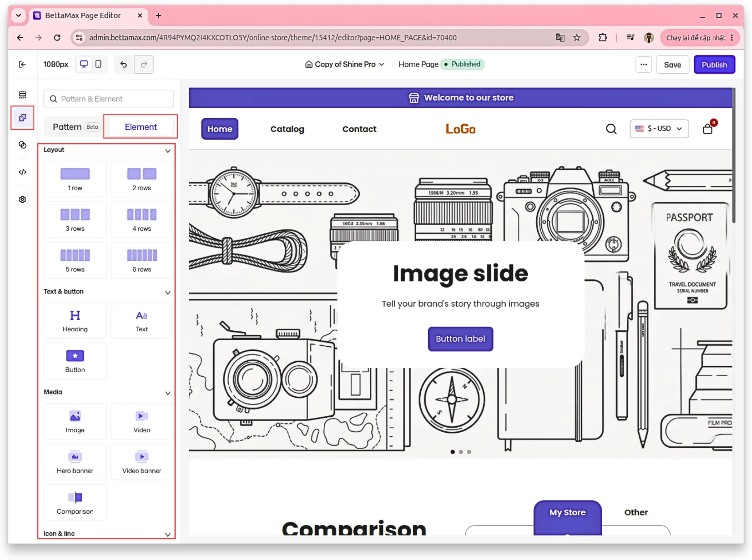Insert the 4 rows layout
This screenshot has width=752, height=560.
point(142,220)
